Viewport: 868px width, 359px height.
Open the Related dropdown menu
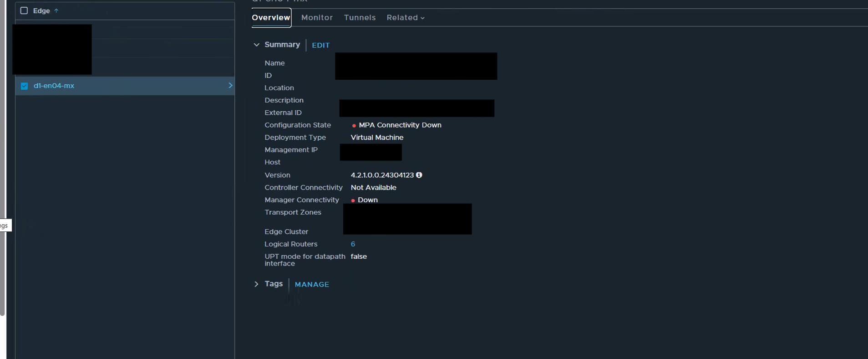click(405, 18)
